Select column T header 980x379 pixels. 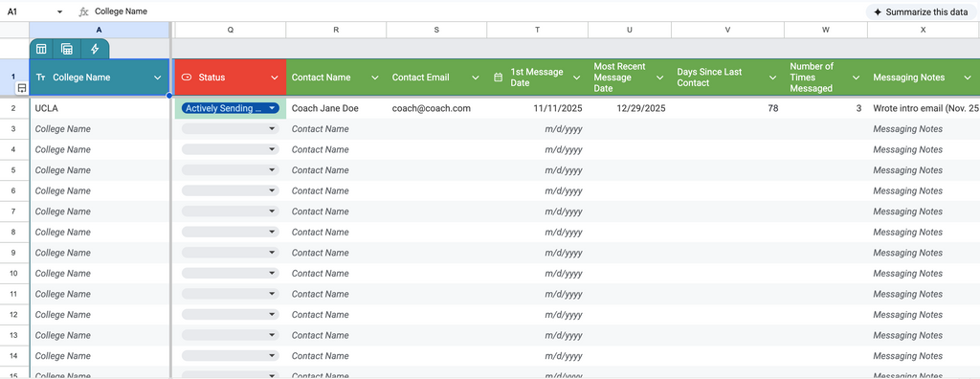pos(538,30)
